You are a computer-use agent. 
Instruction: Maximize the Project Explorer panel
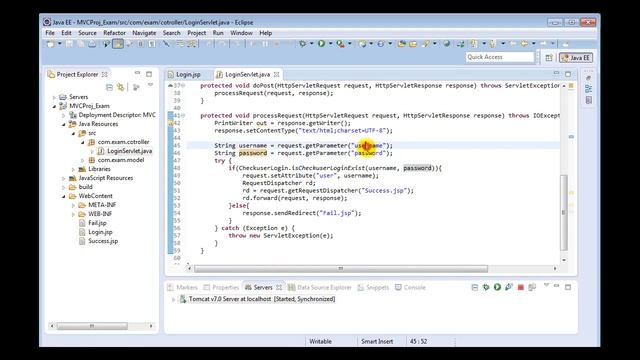[x=149, y=74]
